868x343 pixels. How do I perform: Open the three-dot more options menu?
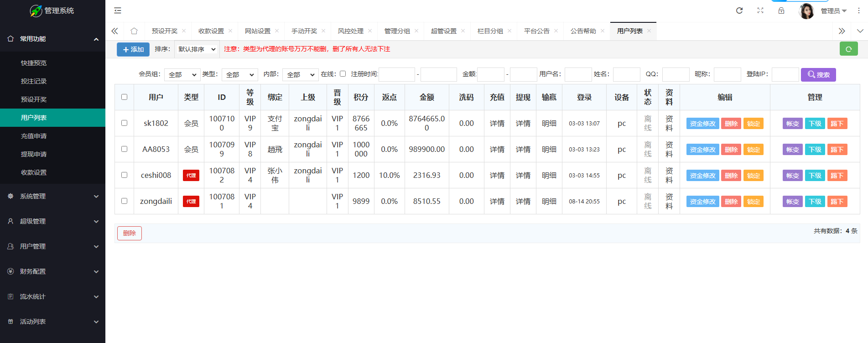859,10
